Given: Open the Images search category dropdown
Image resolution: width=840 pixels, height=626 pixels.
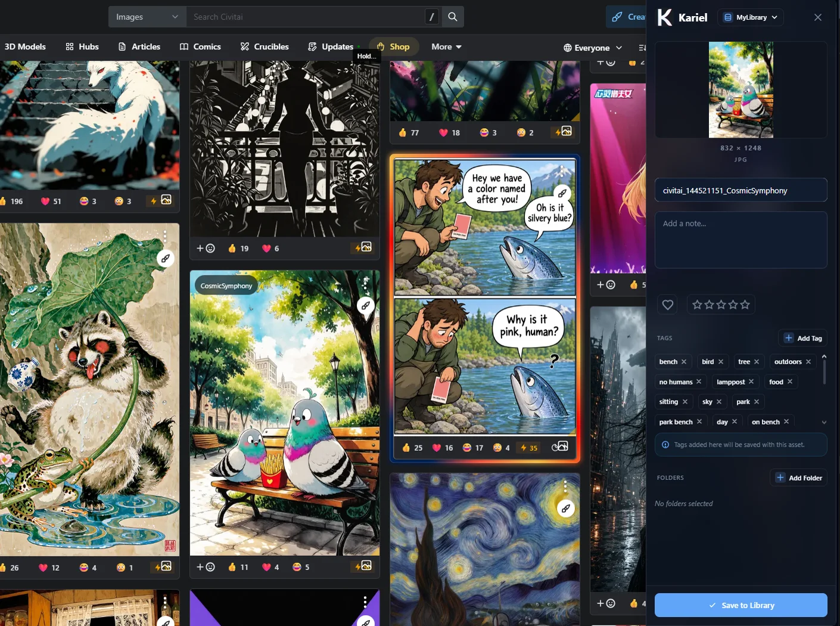Looking at the screenshot, I should tap(147, 17).
